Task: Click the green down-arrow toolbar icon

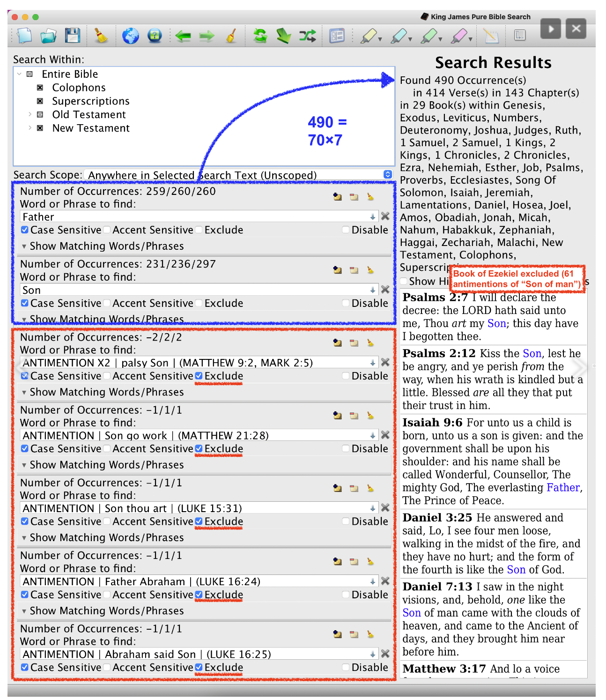Action: coord(283,36)
